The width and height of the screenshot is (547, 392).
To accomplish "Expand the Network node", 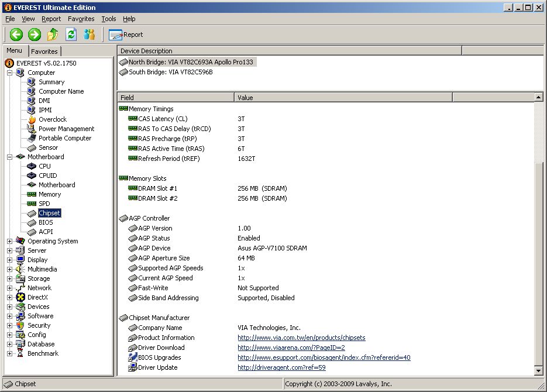I will click(x=10, y=288).
